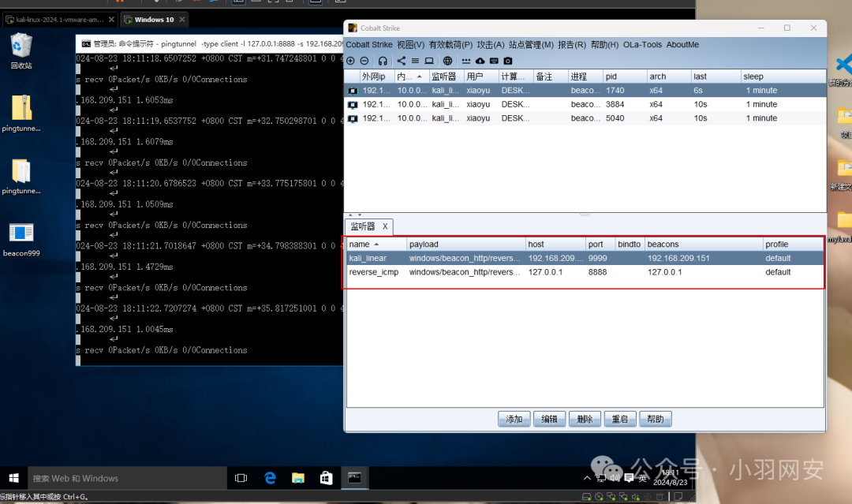Switch to pivot graph view with the share icon

tap(402, 61)
